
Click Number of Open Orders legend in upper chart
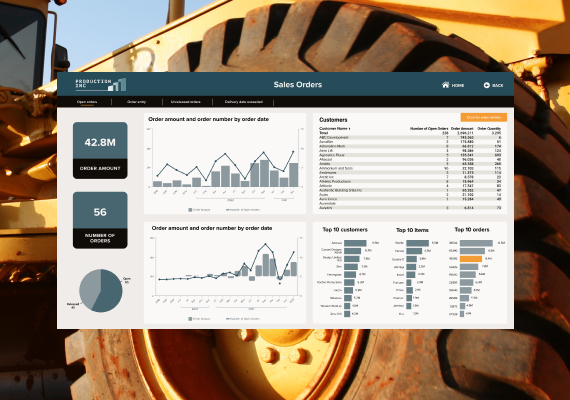(243, 210)
